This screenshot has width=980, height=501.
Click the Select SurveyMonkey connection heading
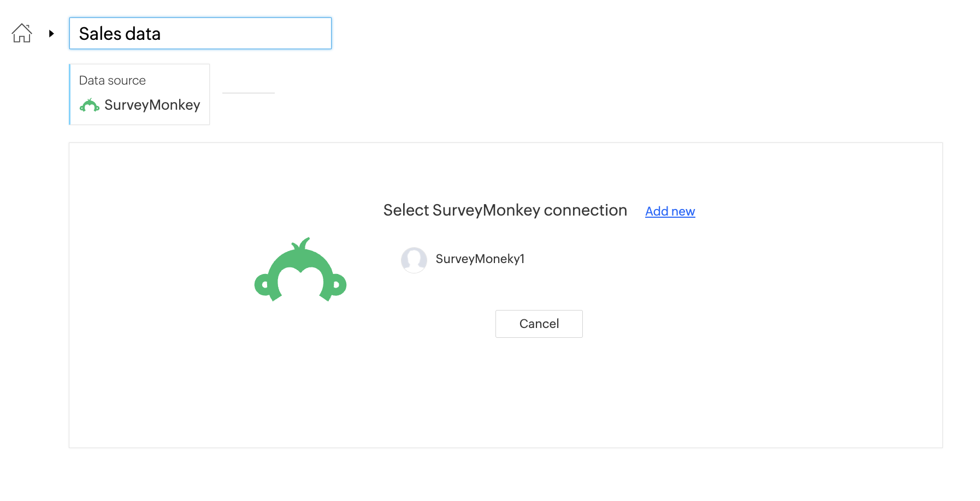[505, 210]
